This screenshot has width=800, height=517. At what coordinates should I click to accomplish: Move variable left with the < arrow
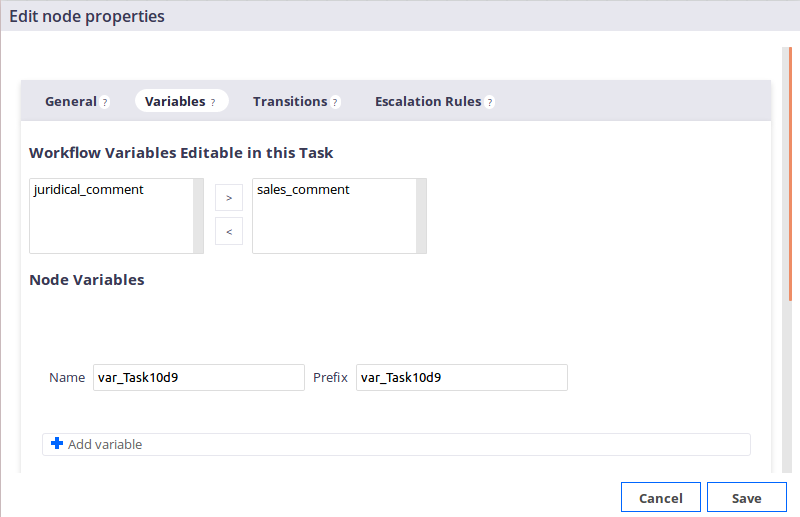point(229,231)
